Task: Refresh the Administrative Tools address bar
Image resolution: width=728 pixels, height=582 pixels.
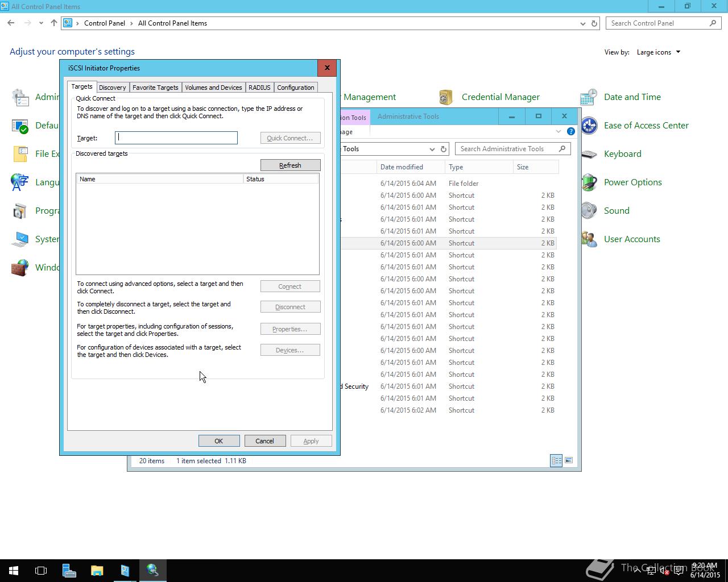Action: (x=444, y=149)
